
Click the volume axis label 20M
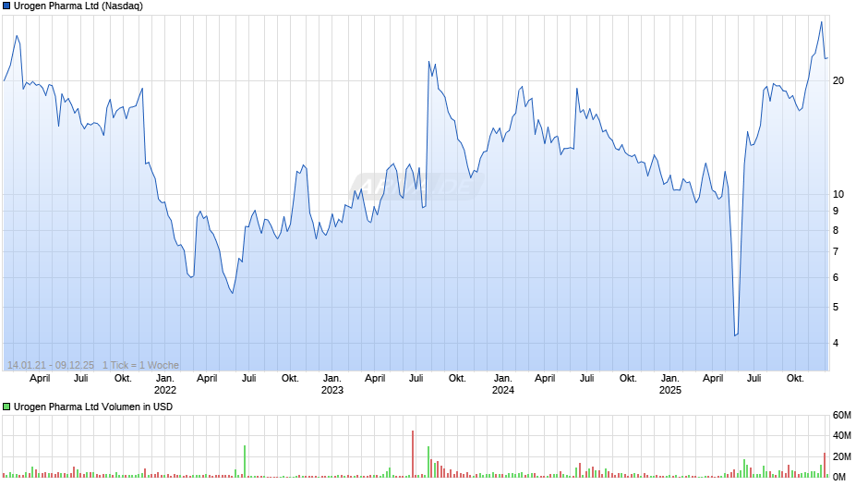pyautogui.click(x=842, y=456)
